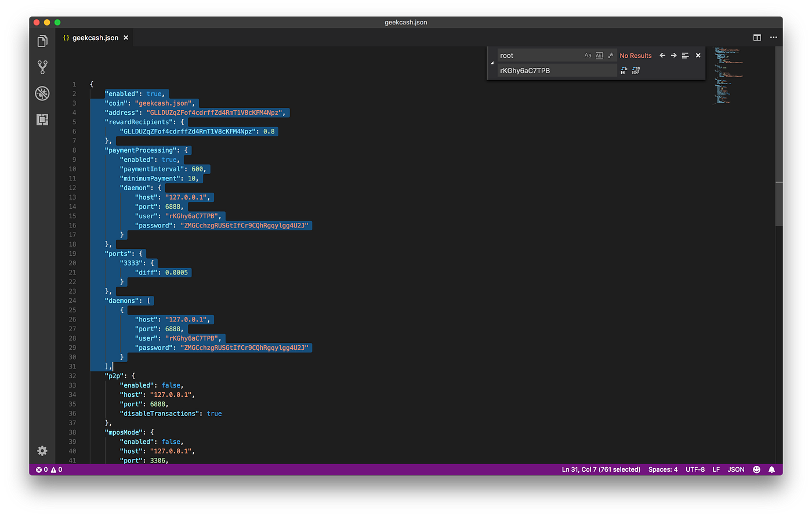
Task: Open the Extensions view
Action: (42, 120)
